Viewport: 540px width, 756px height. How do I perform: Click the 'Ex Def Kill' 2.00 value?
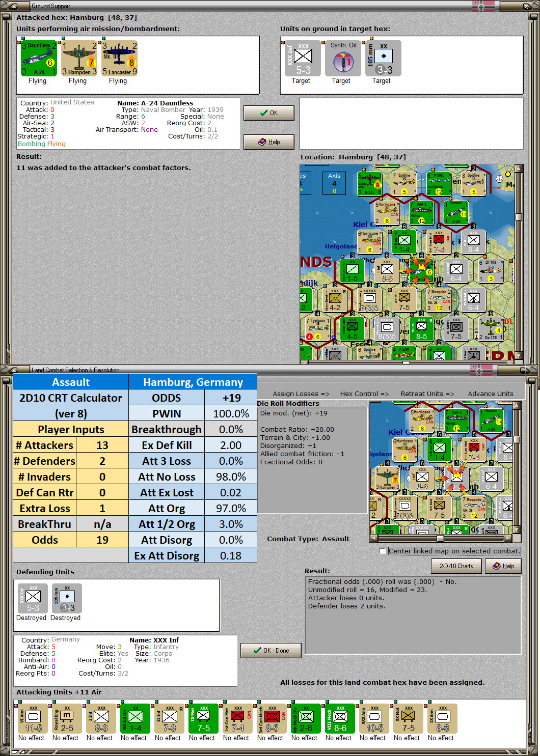[231, 445]
